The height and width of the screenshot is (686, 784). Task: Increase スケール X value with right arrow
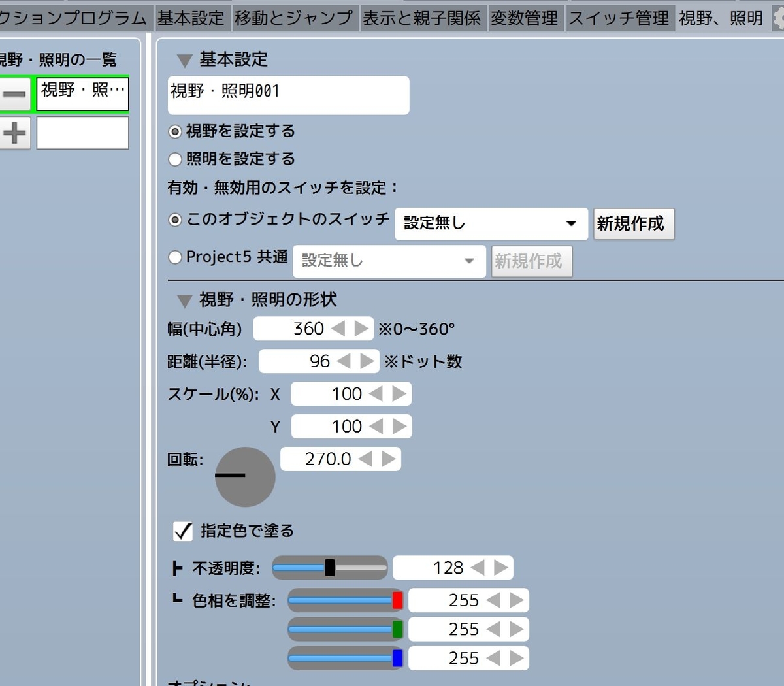click(399, 394)
